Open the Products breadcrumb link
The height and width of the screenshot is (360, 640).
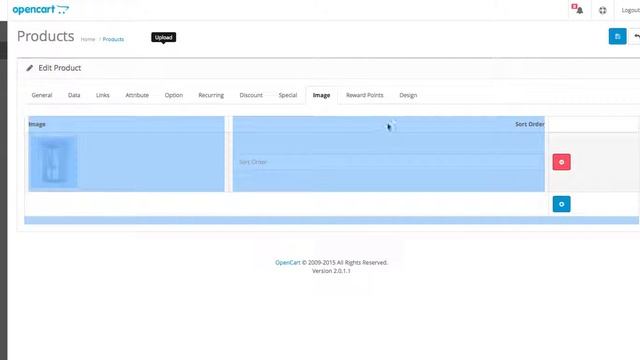[x=113, y=39]
